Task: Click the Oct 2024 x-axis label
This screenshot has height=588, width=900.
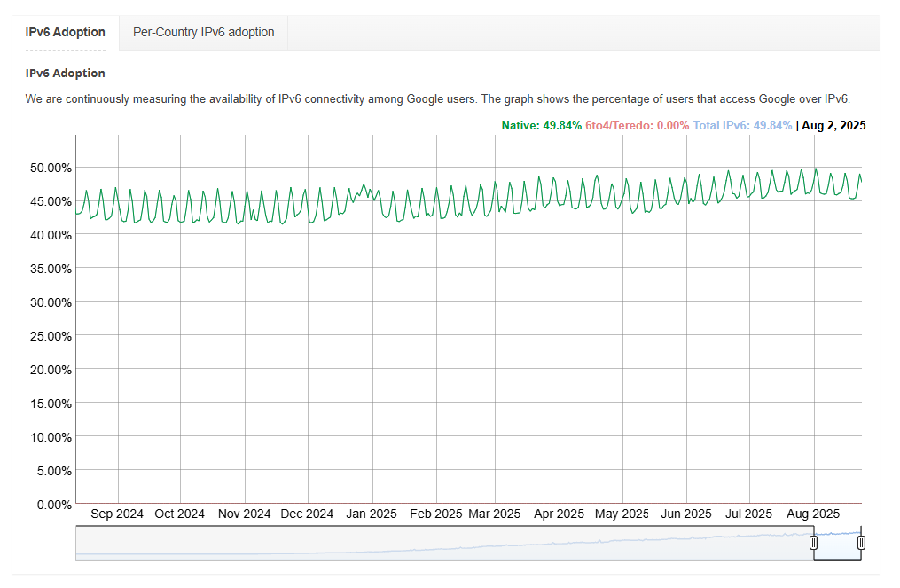Action: coord(180,514)
